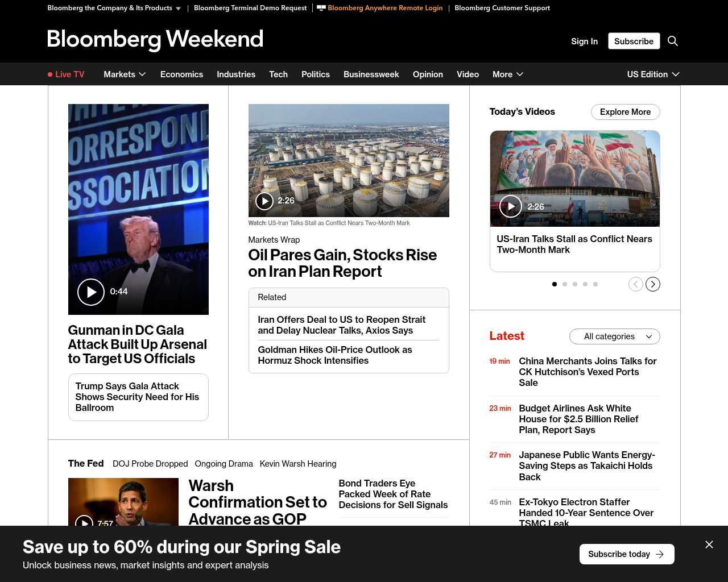Click the Ongoing Drama topic
The height and width of the screenshot is (582, 728).
click(x=224, y=464)
